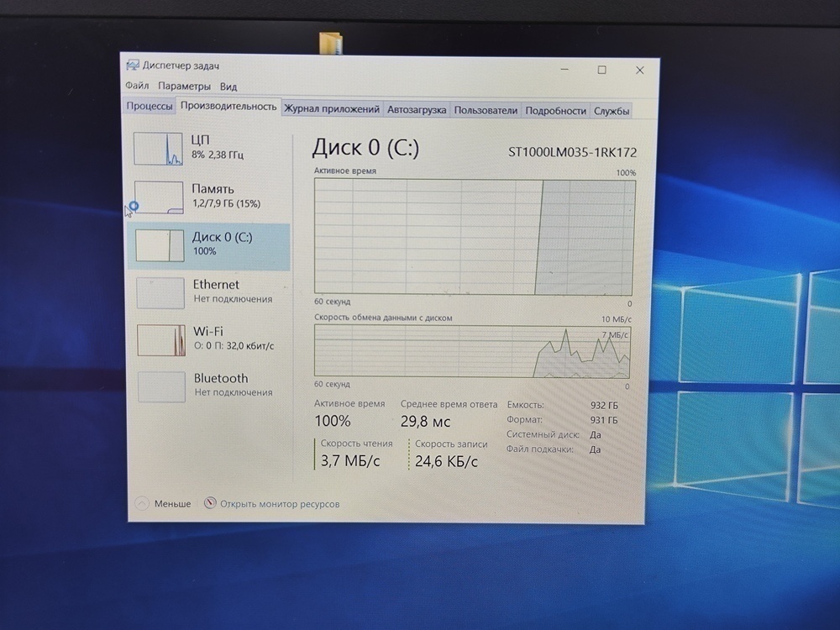Viewport: 840px width, 630px height.
Task: Select the Диск 0 (C:) graph thumbnail
Action: click(x=160, y=245)
